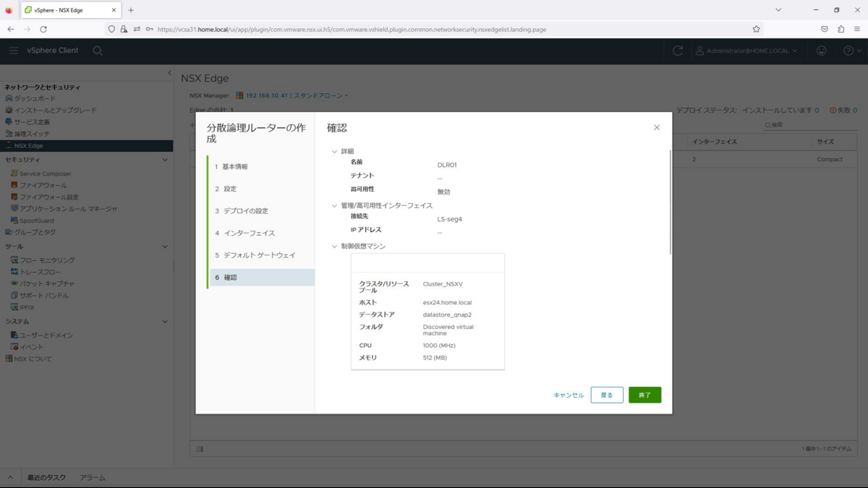Open トレースフロー in the sidebar
Screen dimensions: 868x488
coord(40,272)
